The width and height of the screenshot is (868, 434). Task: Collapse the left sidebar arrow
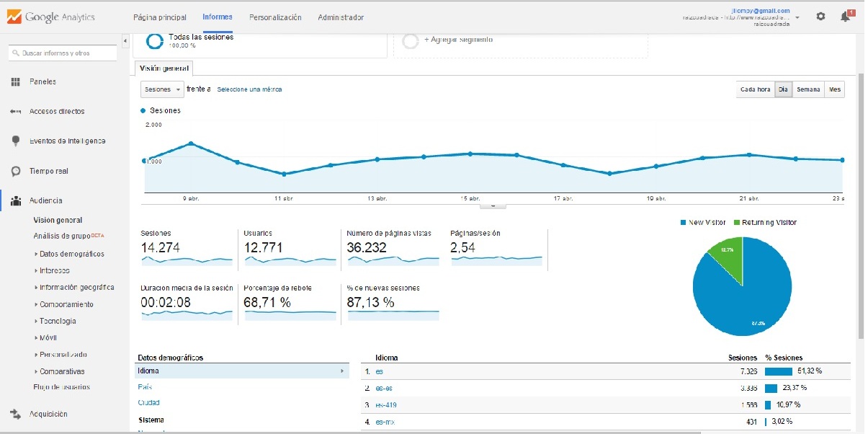(125, 41)
